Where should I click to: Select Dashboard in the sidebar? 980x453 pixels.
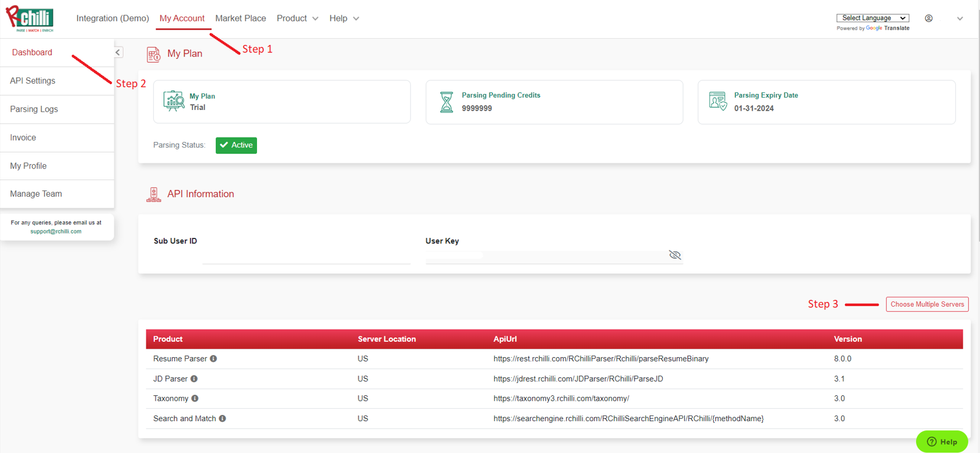pyautogui.click(x=32, y=52)
